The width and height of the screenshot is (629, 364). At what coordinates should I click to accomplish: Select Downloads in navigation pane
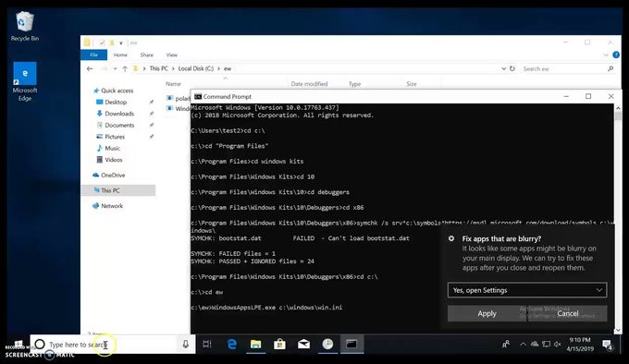click(x=119, y=114)
